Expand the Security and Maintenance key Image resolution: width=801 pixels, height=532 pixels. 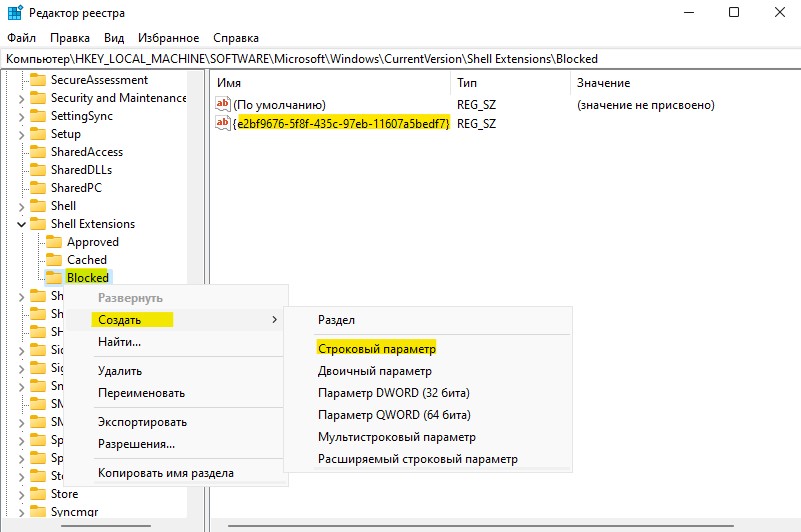point(21,99)
